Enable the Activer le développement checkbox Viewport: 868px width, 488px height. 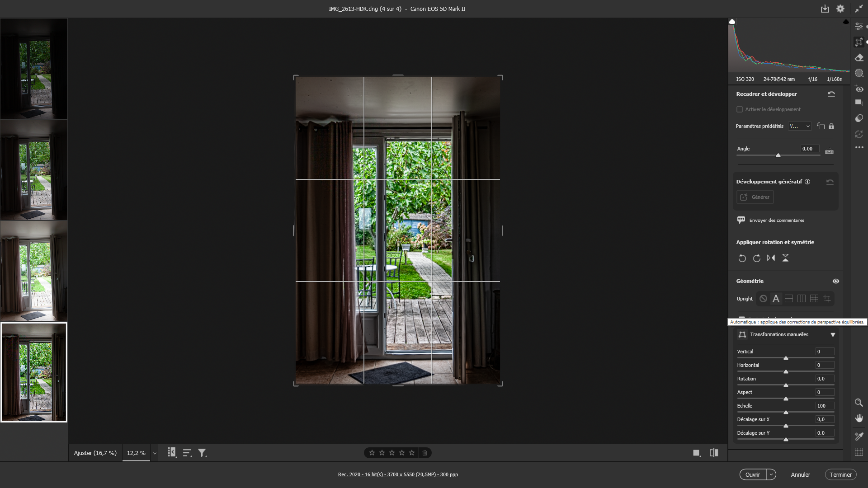(x=740, y=109)
